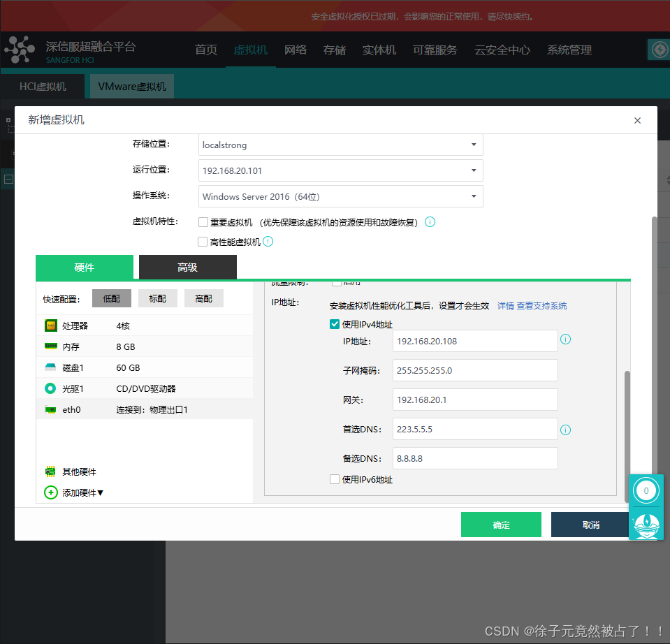The image size is (670, 644).
Task: Collapse the tree node behind the dialog
Action: coord(8,179)
